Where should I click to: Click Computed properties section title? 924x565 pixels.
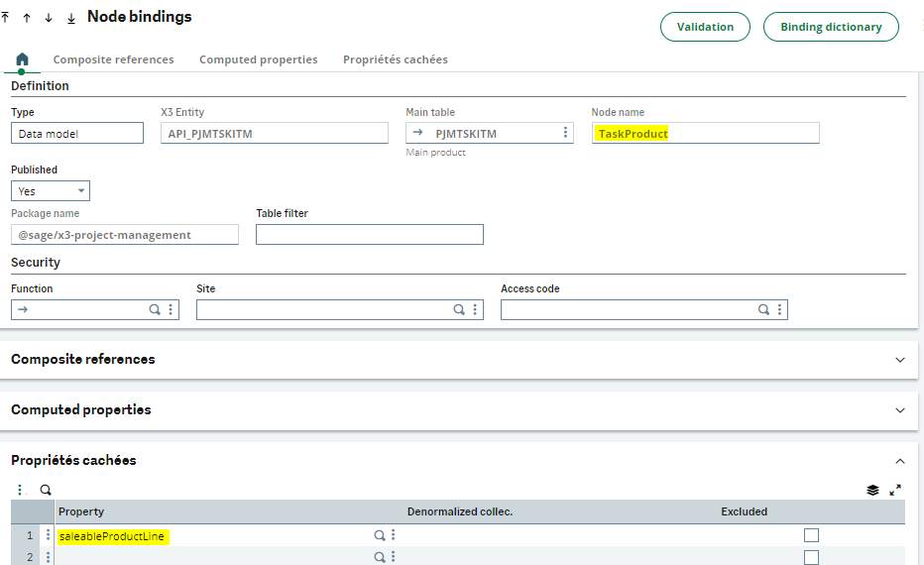(x=81, y=409)
